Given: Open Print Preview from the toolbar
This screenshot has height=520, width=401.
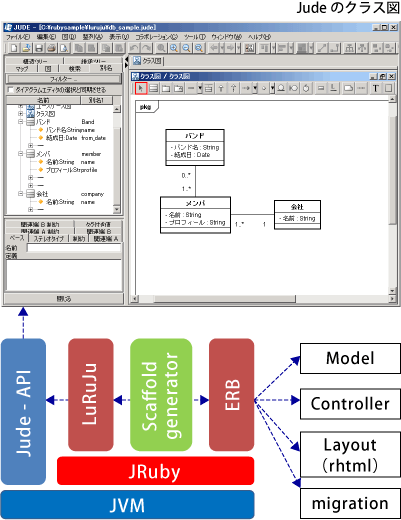Looking at the screenshot, I should (64, 48).
